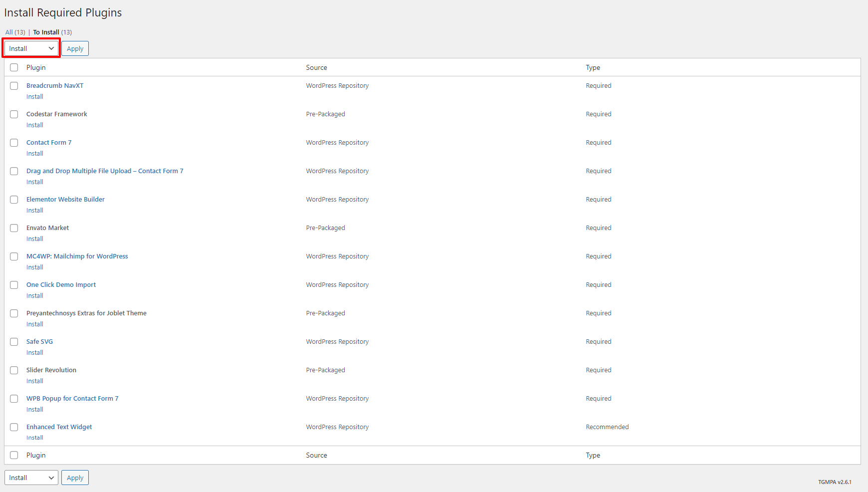This screenshot has width=868, height=492.
Task: Open the top bulk action Install dropdown
Action: click(x=31, y=48)
